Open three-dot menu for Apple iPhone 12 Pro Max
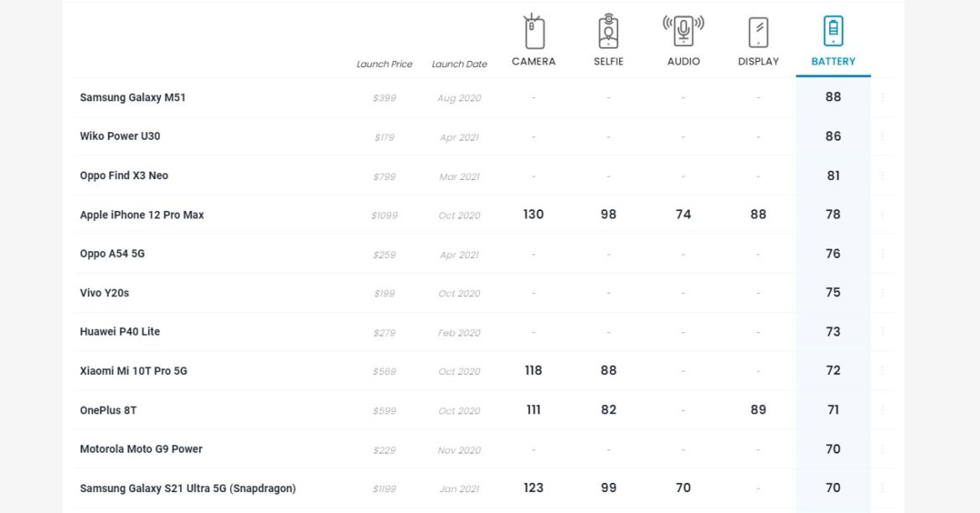The height and width of the screenshot is (513, 980). click(x=882, y=215)
